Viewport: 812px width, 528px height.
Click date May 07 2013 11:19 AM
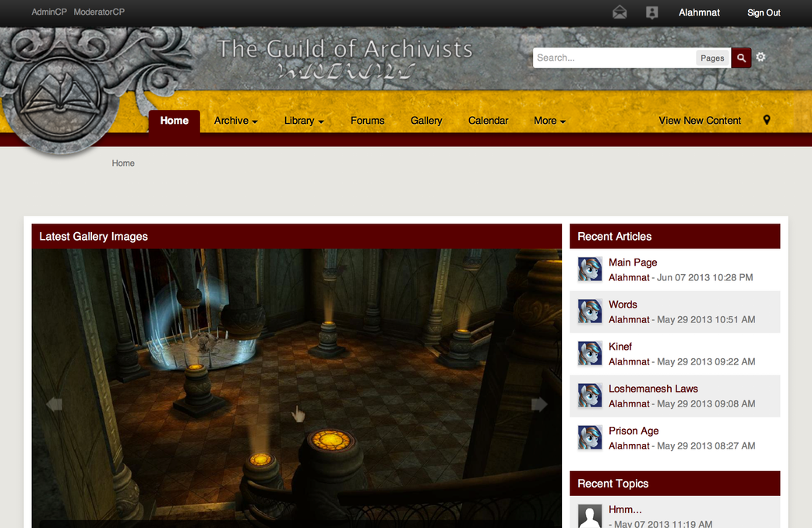(663, 524)
